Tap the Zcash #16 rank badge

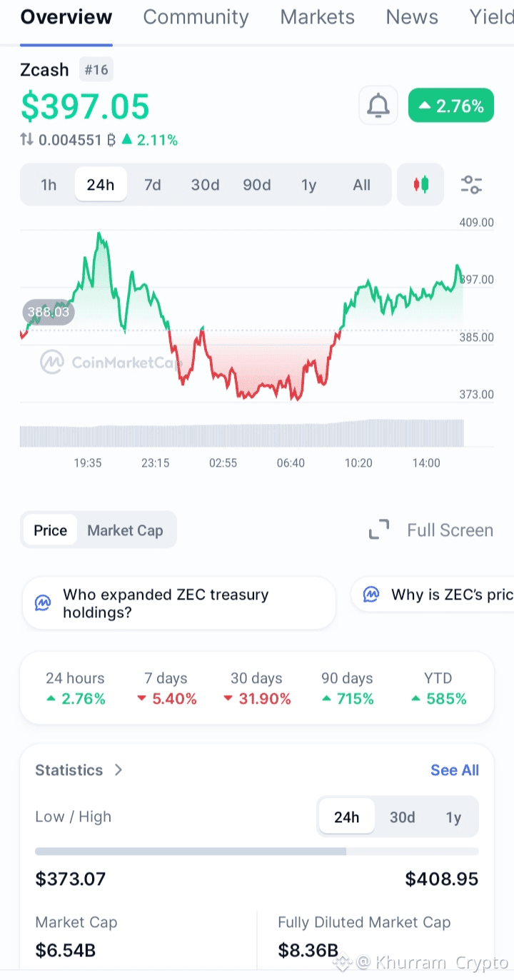[x=96, y=69]
